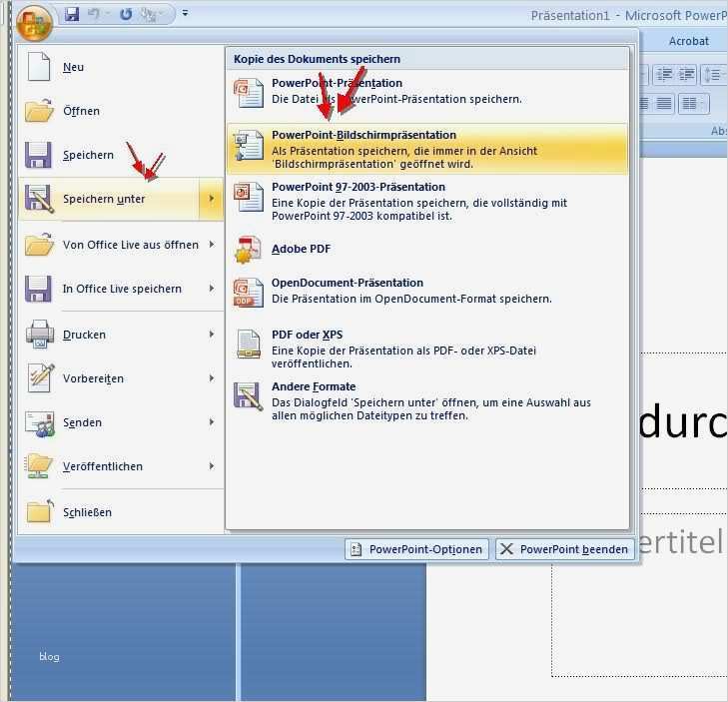The image size is (728, 702).
Task: Open the Acrobat ribbon tab
Action: (x=688, y=41)
